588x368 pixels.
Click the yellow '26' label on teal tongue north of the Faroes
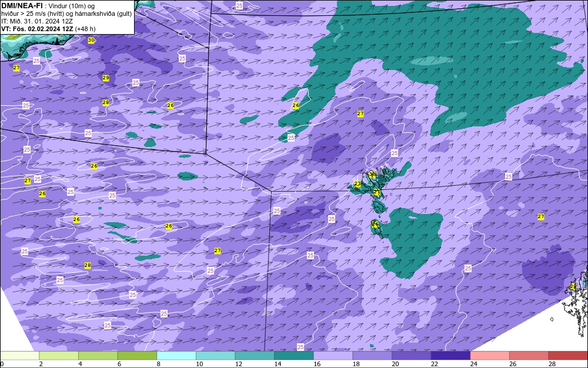296,105
